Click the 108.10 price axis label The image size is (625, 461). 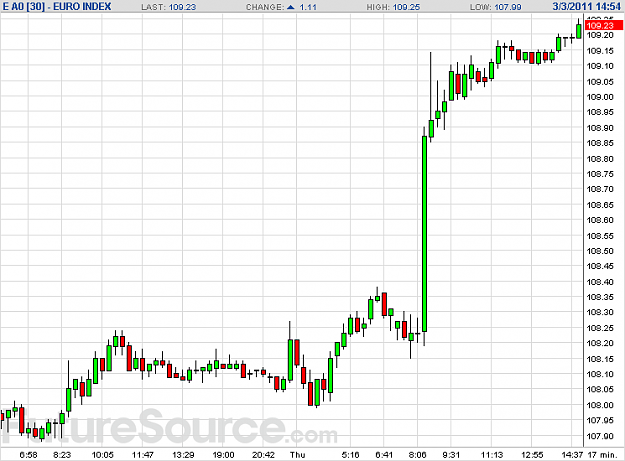point(600,375)
